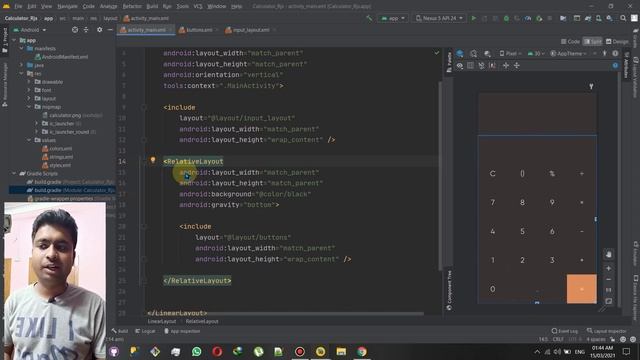Click the Select Opened File target icon
This screenshot has height=360, width=640.
click(75, 30)
